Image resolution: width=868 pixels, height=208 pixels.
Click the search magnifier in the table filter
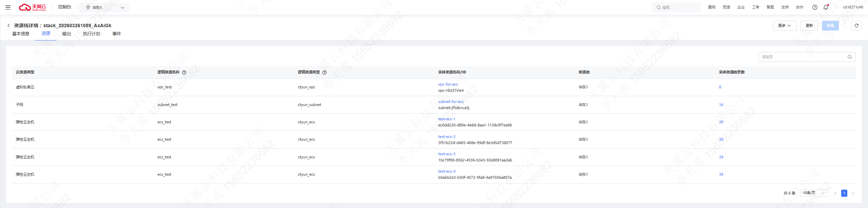(850, 57)
